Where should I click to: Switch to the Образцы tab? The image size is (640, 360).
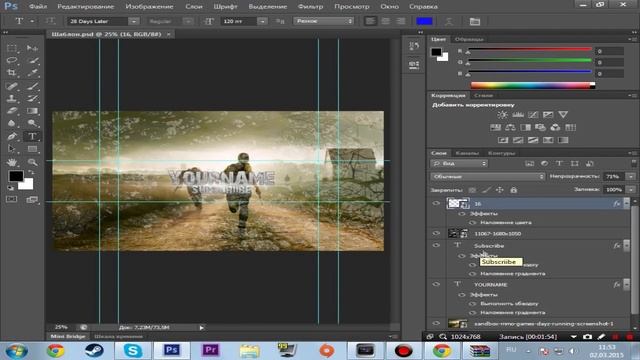[469, 39]
